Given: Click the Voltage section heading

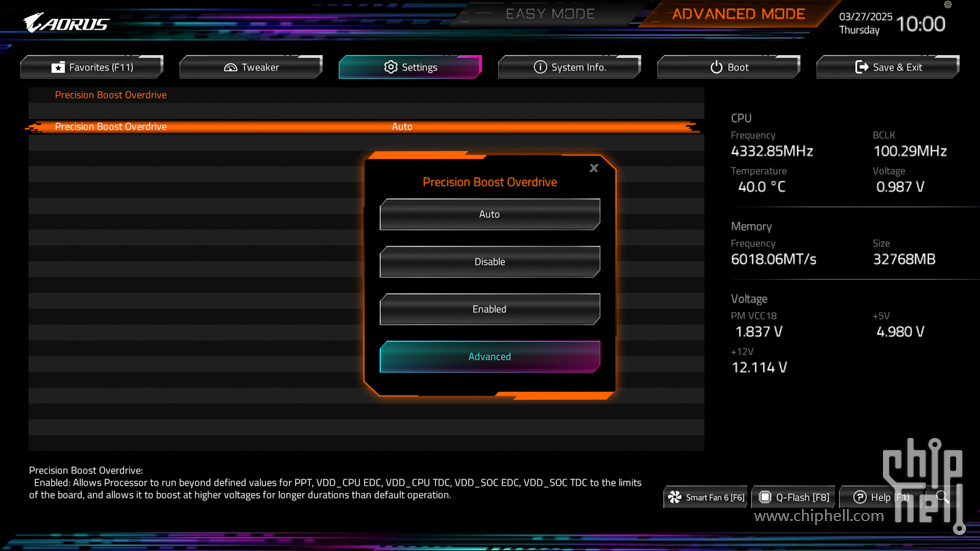Looking at the screenshot, I should coord(749,299).
